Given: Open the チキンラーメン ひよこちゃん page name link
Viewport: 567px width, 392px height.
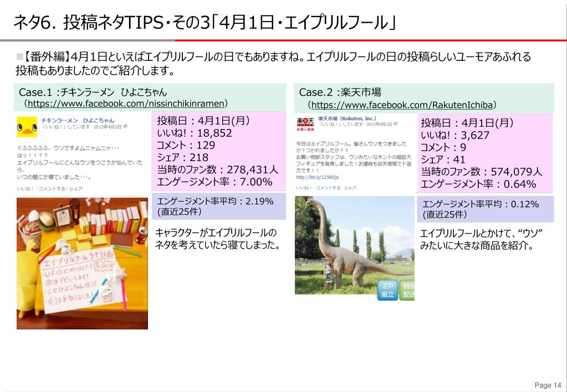Looking at the screenshot, I should tap(78, 120).
